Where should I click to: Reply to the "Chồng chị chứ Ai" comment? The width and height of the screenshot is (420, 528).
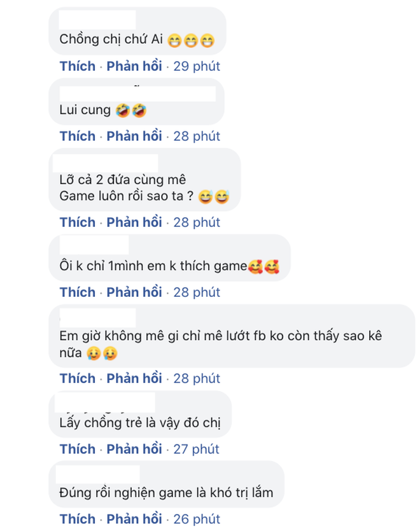click(134, 66)
